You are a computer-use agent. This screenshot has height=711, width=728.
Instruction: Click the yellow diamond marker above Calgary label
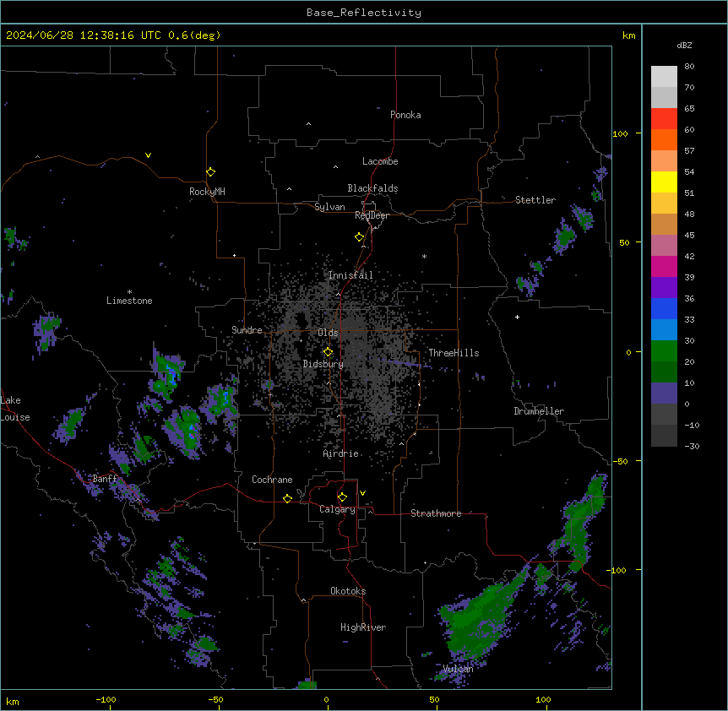(x=342, y=497)
